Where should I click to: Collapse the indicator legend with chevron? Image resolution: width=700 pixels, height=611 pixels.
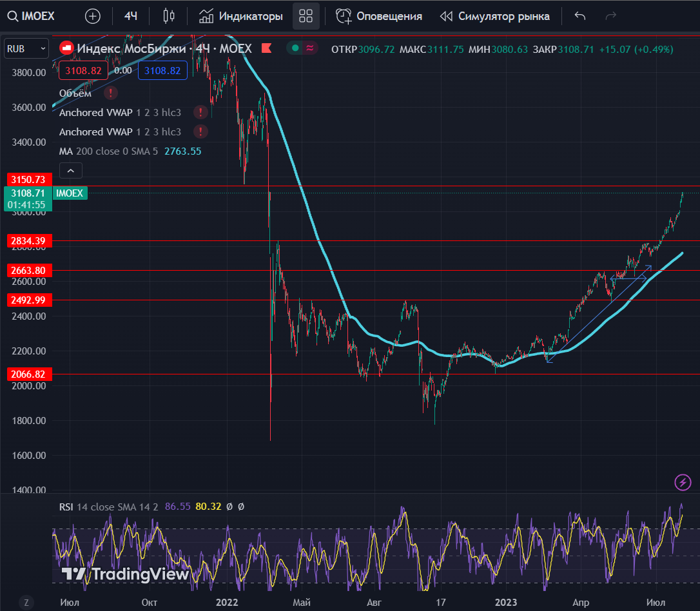pyautogui.click(x=70, y=171)
